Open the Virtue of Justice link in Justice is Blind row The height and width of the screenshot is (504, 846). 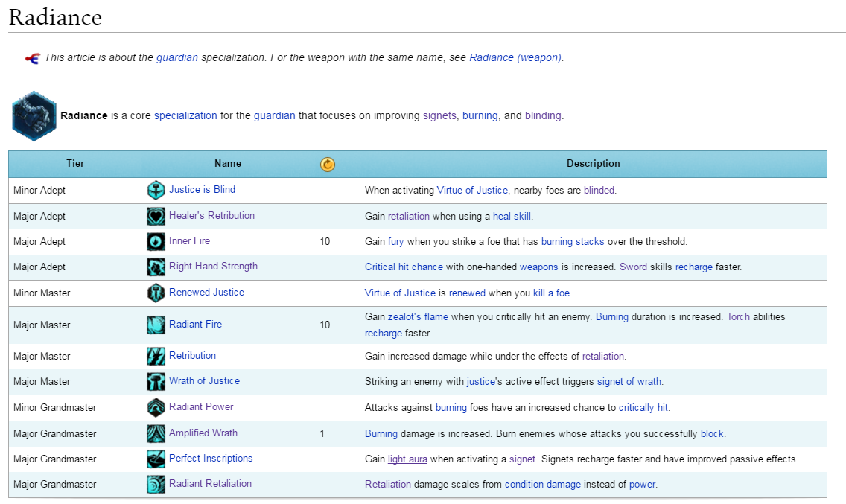coord(472,190)
